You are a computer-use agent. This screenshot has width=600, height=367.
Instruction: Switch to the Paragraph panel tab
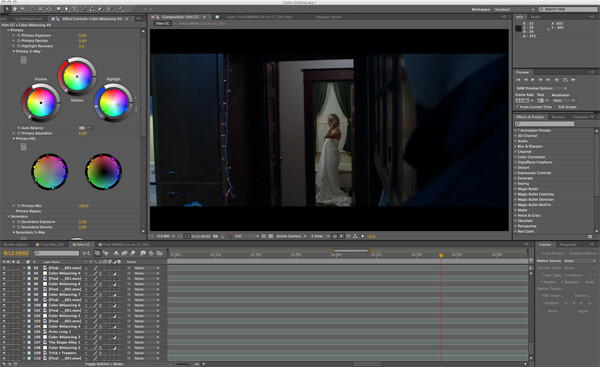568,244
